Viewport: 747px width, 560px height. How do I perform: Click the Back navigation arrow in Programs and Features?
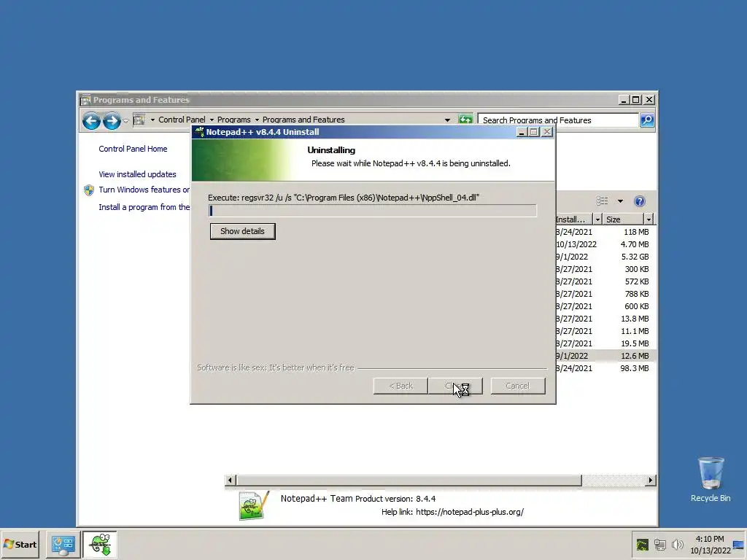point(91,121)
